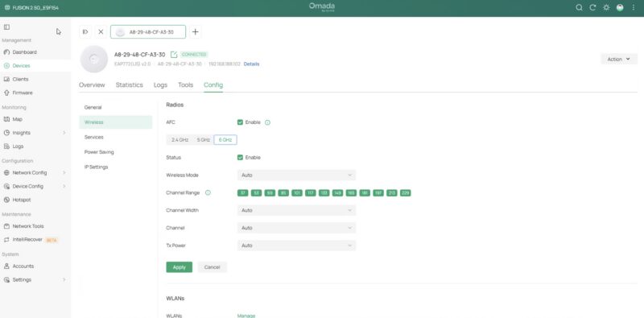Image resolution: width=644 pixels, height=318 pixels.
Task: Click the Firmware upload icon in sidebar
Action: point(6,93)
